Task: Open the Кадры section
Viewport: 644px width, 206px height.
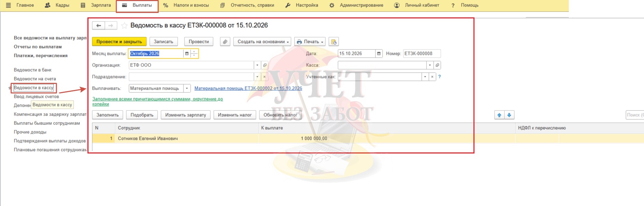Action: [57, 5]
